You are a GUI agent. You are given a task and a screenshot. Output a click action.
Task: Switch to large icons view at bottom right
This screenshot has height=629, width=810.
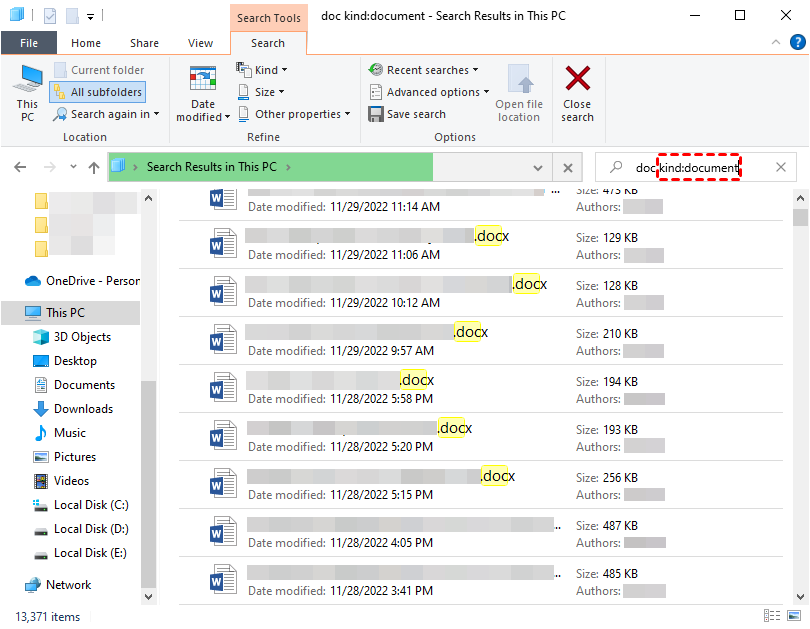pos(795,616)
